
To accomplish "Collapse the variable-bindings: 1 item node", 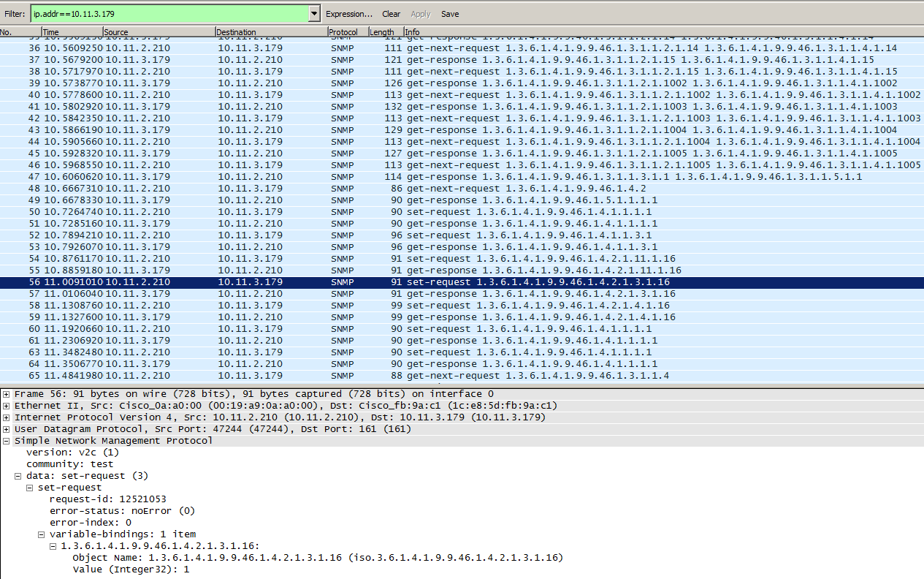I will pyautogui.click(x=42, y=534).
